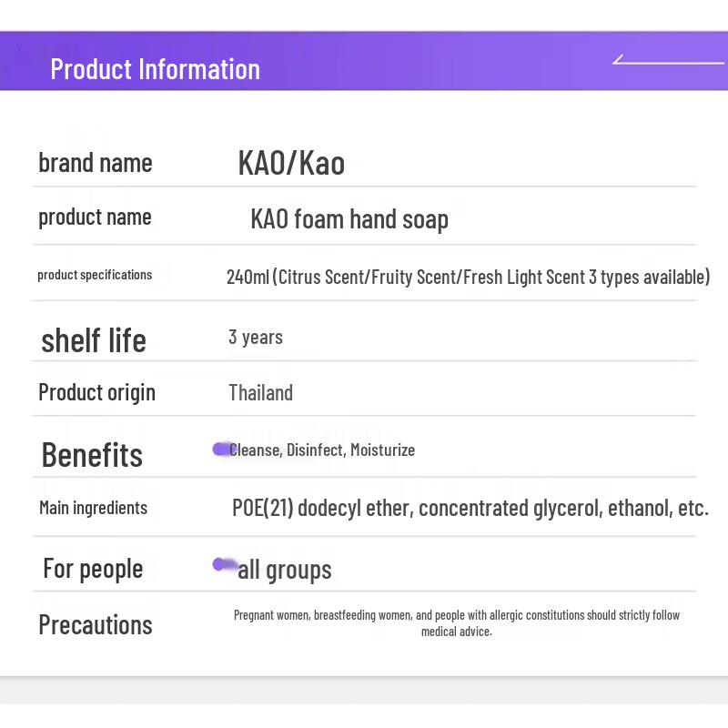Select the shelf life label
The image size is (728, 728).
(94, 340)
